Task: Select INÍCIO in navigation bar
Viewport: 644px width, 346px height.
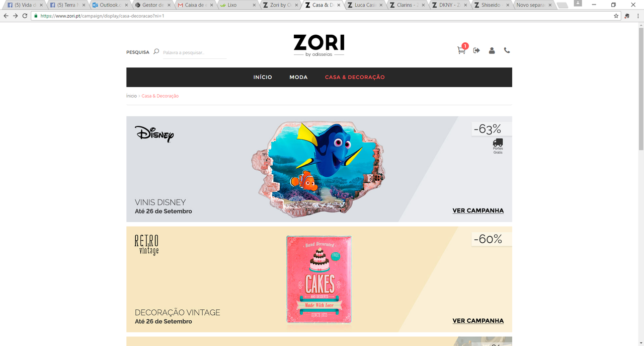Action: point(263,77)
